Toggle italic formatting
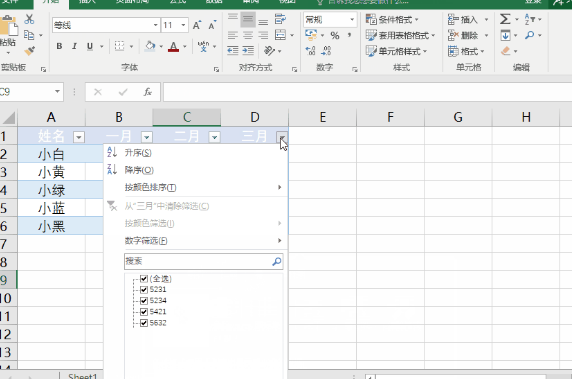Viewport: 572px width, 379px height. point(74,46)
